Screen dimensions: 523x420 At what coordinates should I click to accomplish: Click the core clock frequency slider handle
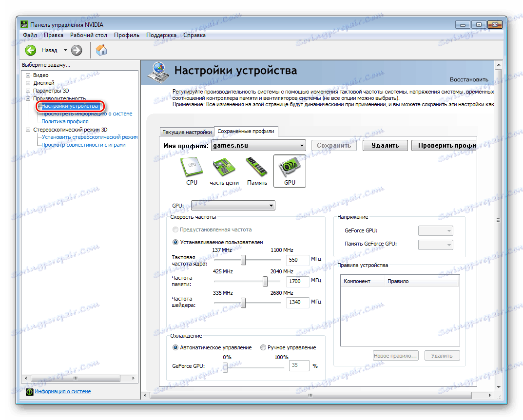[x=243, y=260]
